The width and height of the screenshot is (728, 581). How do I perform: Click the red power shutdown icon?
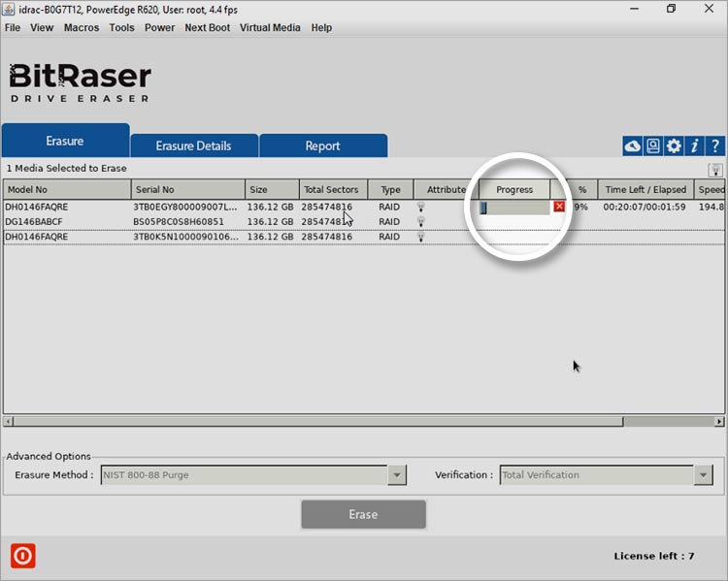22,556
